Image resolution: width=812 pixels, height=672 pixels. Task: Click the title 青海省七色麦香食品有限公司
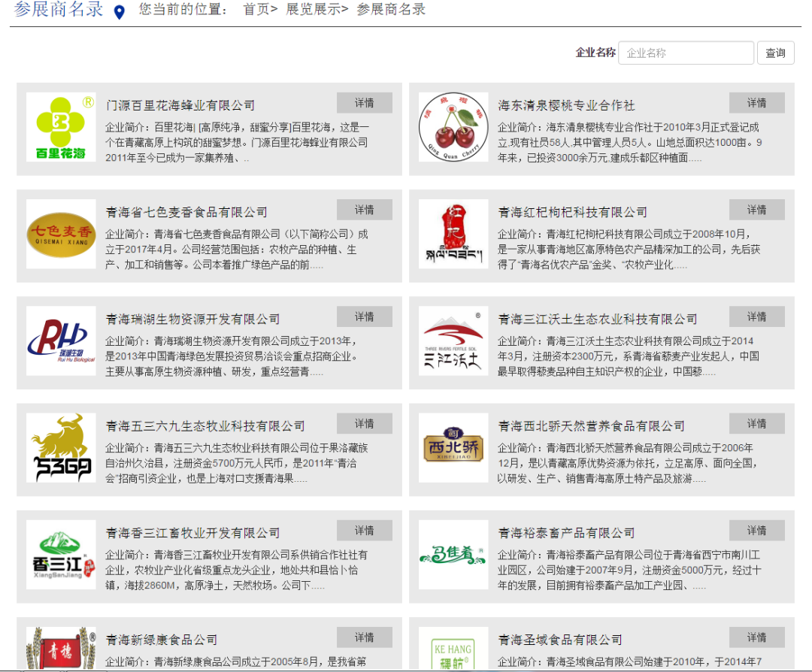tap(186, 212)
